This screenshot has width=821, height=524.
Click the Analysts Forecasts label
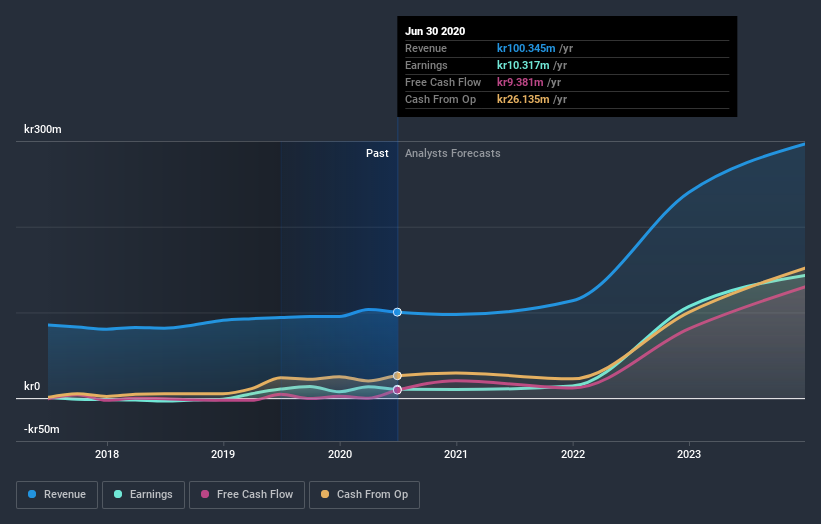452,153
